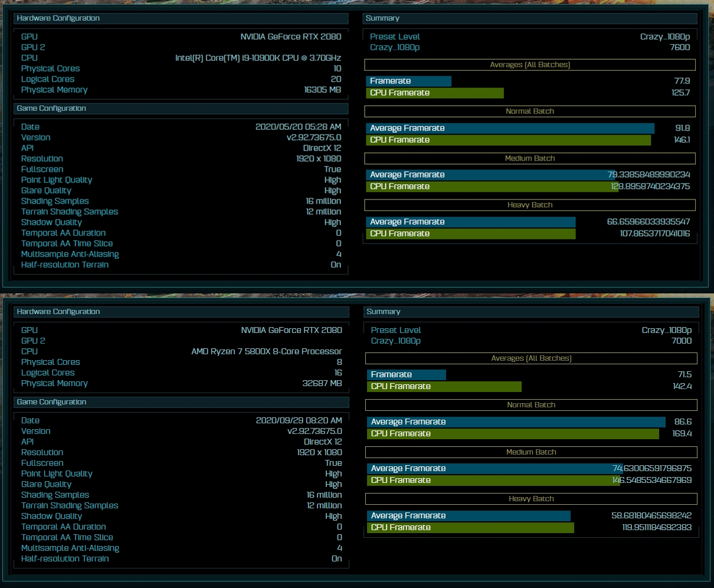This screenshot has height=588, width=714.
Task: Click the CPU Framerate bar showing 146.1
Action: [507, 140]
